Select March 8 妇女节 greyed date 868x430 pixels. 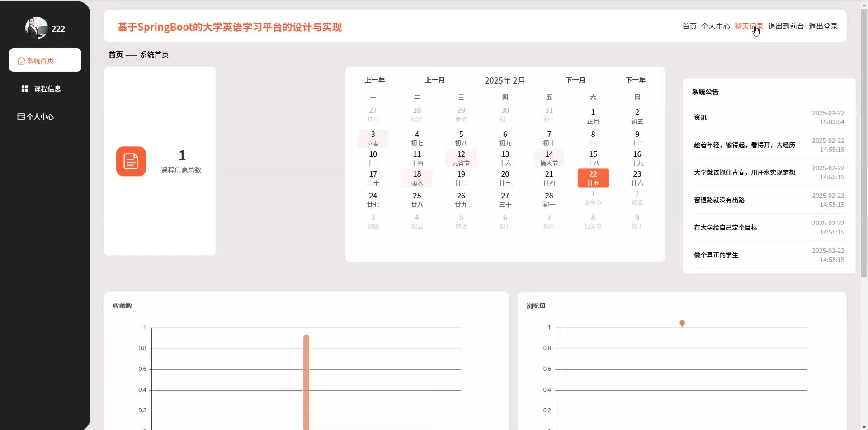pyautogui.click(x=593, y=221)
